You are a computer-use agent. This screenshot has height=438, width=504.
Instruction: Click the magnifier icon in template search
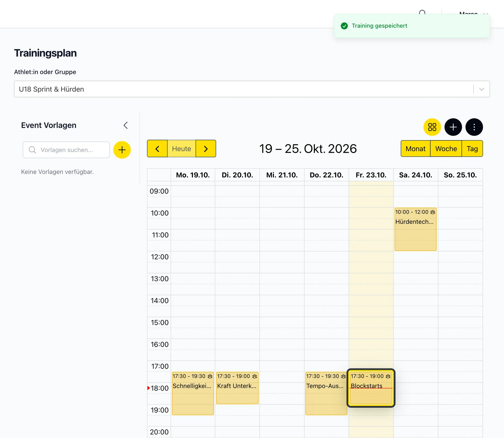32,150
